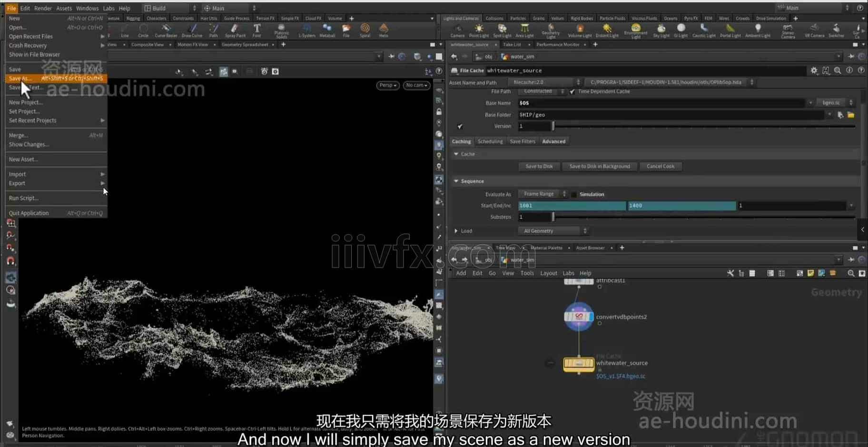
Task: Open the Persp viewport dropdown
Action: pyautogui.click(x=388, y=85)
